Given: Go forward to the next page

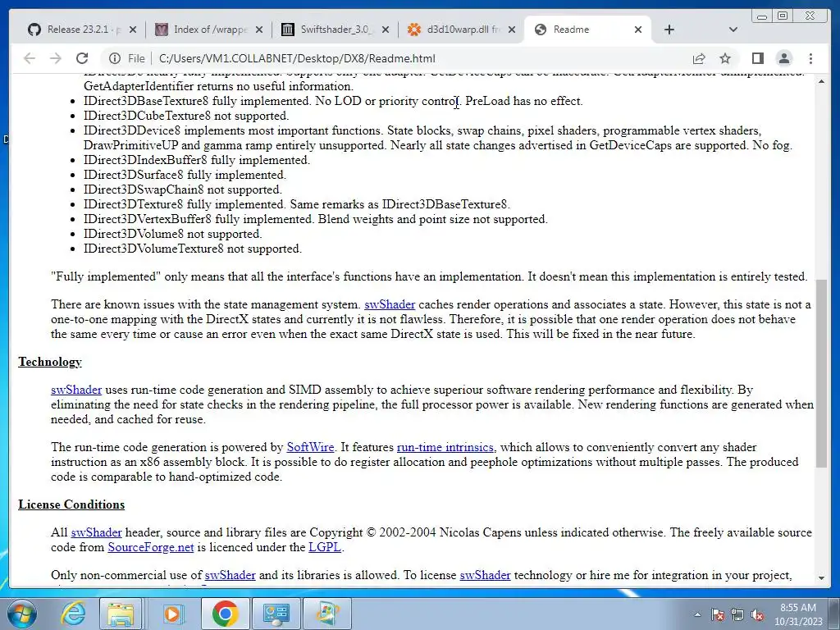Looking at the screenshot, I should pyautogui.click(x=56, y=58).
